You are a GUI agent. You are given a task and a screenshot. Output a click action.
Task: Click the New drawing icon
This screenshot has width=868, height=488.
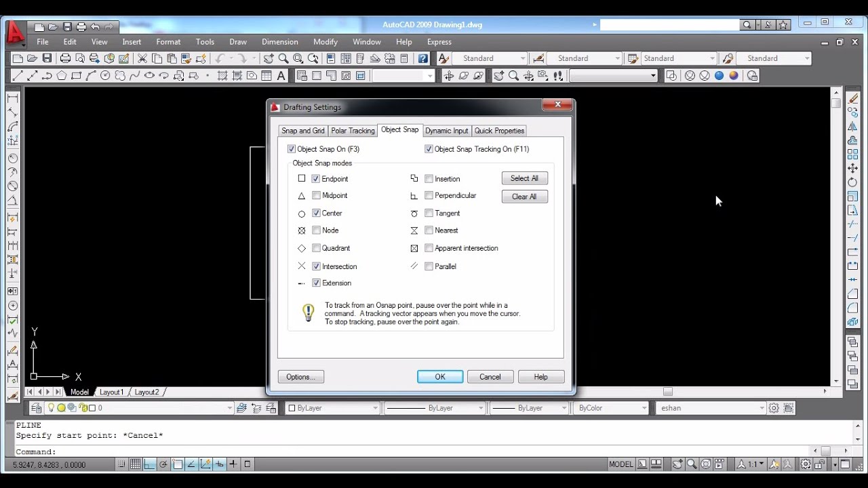tap(18, 58)
